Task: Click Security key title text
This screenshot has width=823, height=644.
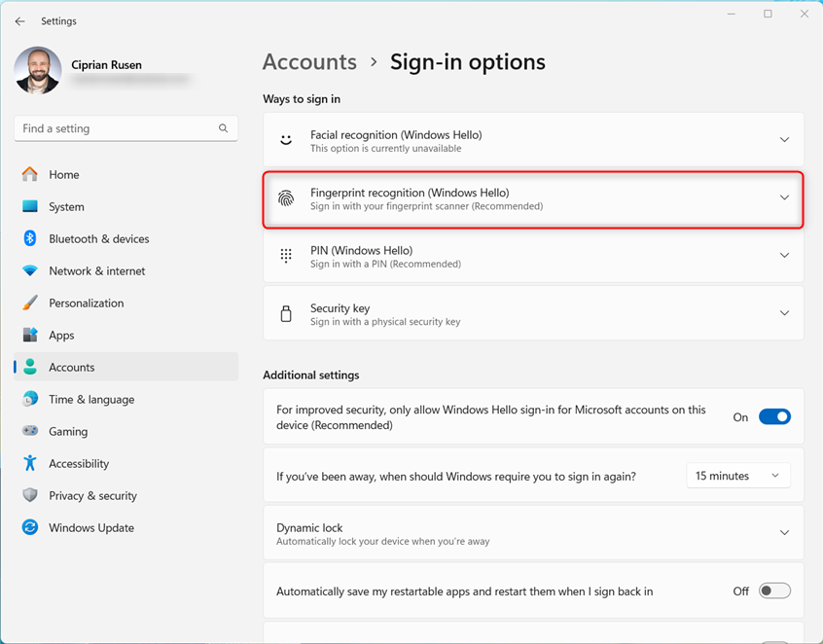Action: tap(340, 308)
